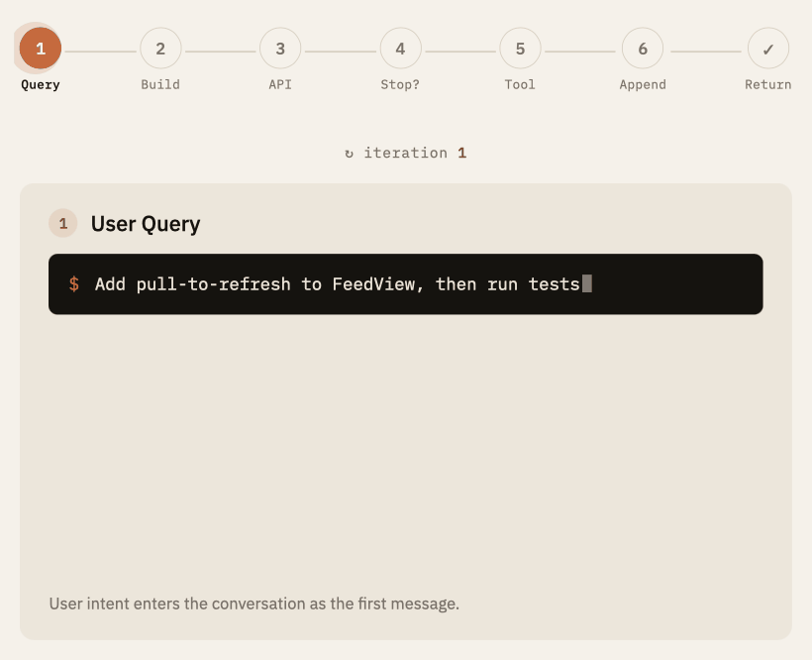This screenshot has height=660, width=812.
Task: Select step 1 Query circle
Action: point(41,49)
